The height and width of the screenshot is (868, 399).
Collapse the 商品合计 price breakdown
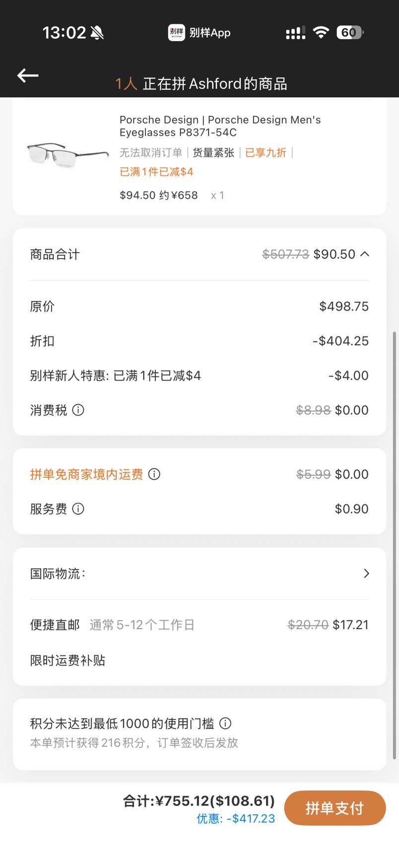(365, 254)
